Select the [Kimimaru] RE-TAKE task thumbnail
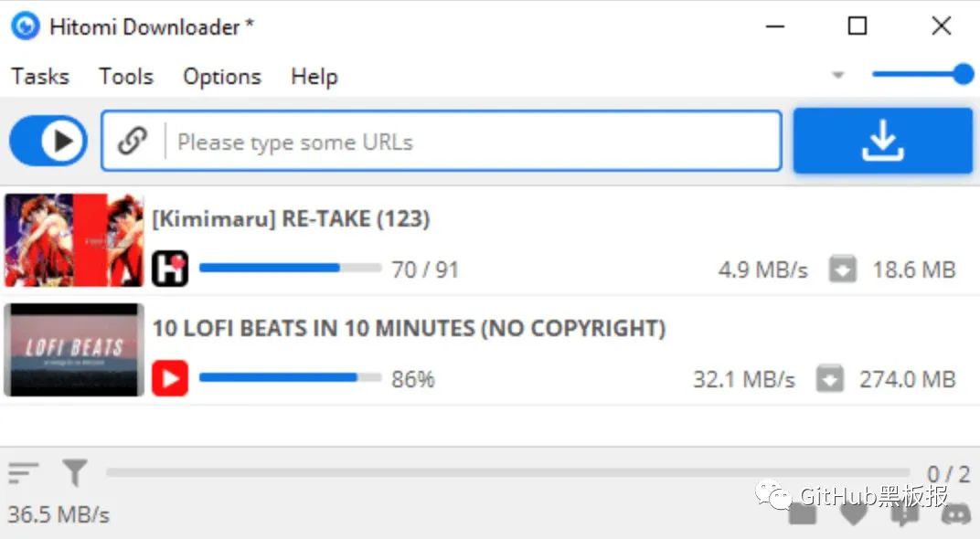Screen dimensions: 980x539 (74, 240)
